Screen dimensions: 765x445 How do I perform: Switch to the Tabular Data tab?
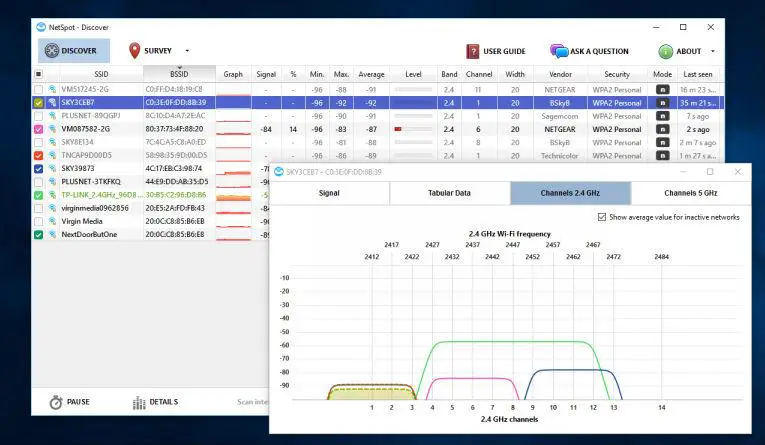point(449,193)
